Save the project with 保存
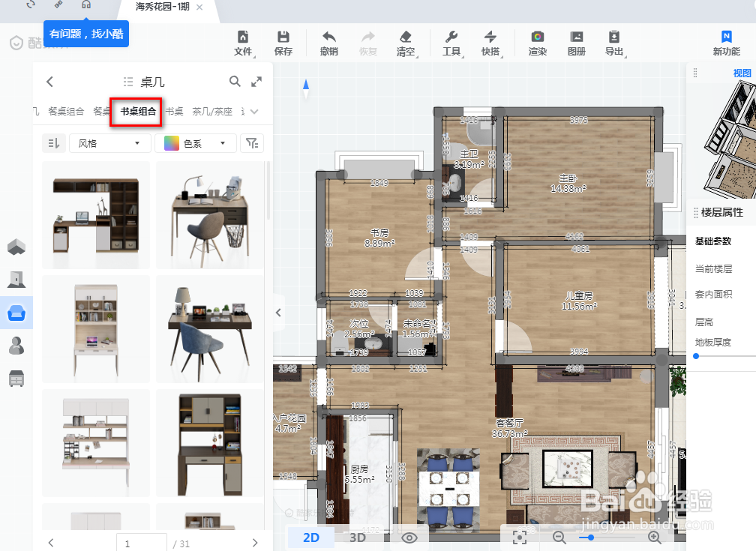Image resolution: width=756 pixels, height=551 pixels. (283, 43)
